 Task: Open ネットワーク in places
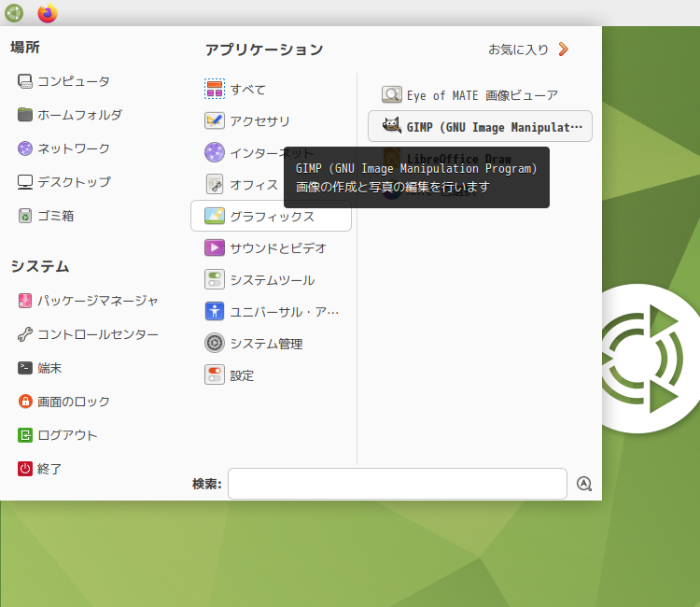(x=63, y=148)
